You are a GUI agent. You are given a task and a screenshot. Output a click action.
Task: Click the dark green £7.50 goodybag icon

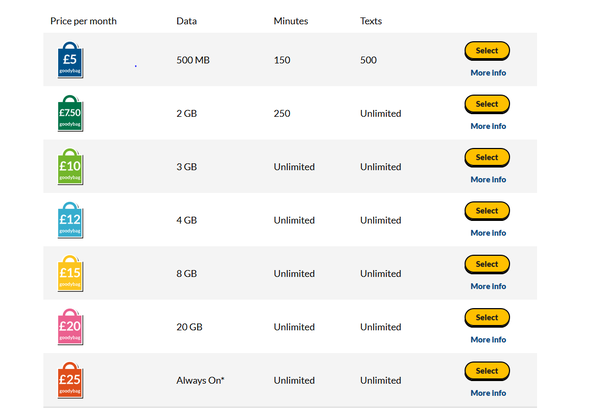coord(70,113)
